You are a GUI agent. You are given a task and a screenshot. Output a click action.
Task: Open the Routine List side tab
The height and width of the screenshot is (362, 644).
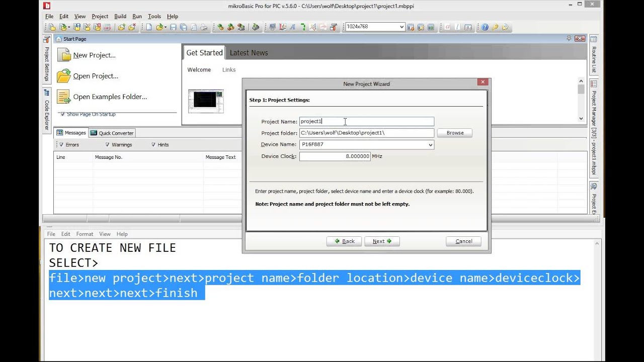click(594, 55)
